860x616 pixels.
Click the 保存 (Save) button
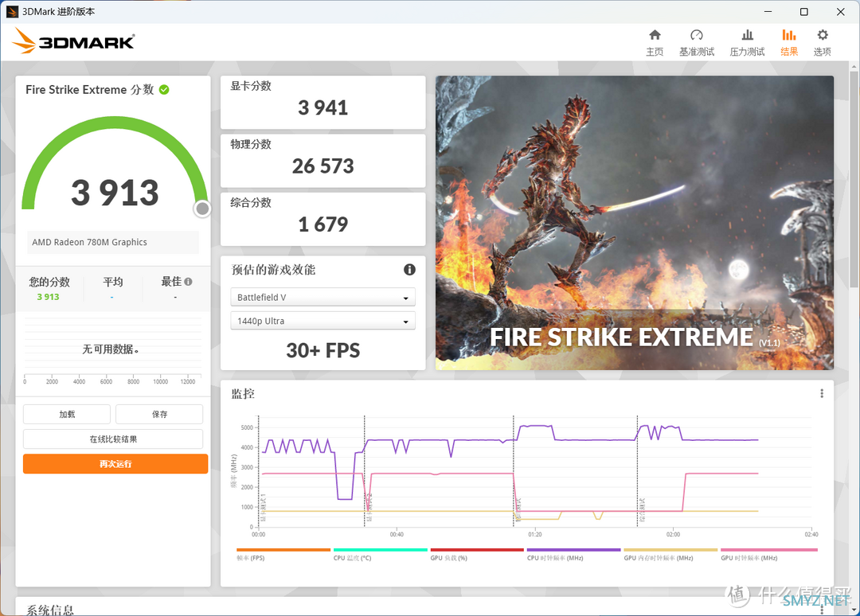pyautogui.click(x=159, y=415)
